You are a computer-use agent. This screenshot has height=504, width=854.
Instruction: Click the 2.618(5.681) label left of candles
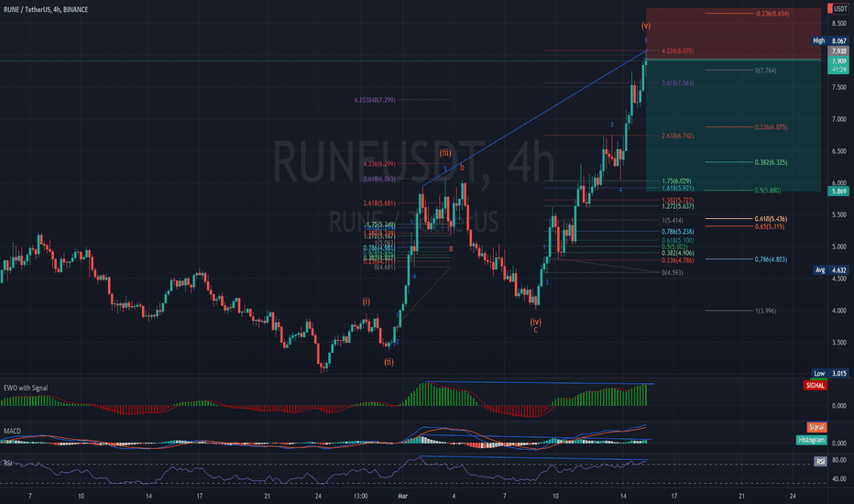(x=379, y=203)
